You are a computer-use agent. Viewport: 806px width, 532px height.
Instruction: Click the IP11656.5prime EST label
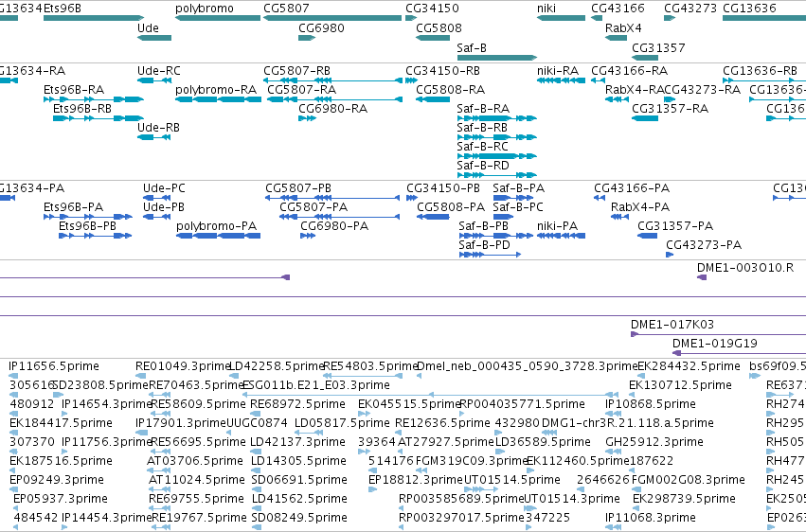(54, 366)
